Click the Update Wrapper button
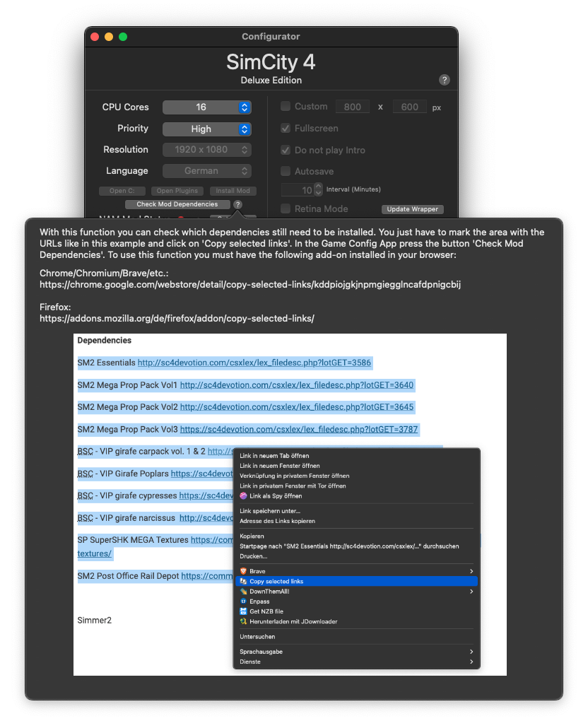This screenshot has width=588, height=728. 413,209
